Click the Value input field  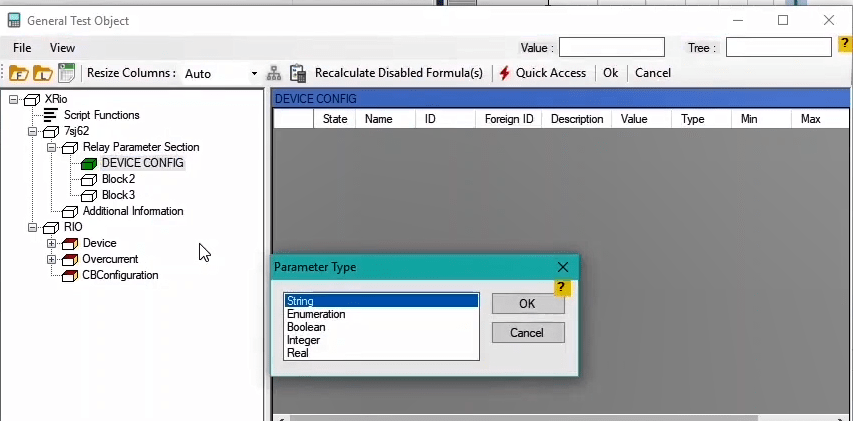(x=611, y=47)
